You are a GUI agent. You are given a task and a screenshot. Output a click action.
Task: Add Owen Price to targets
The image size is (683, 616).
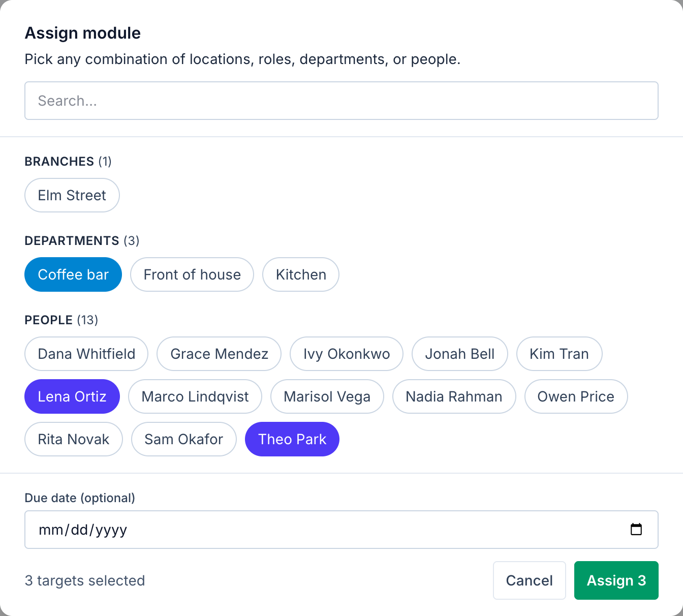(x=576, y=396)
